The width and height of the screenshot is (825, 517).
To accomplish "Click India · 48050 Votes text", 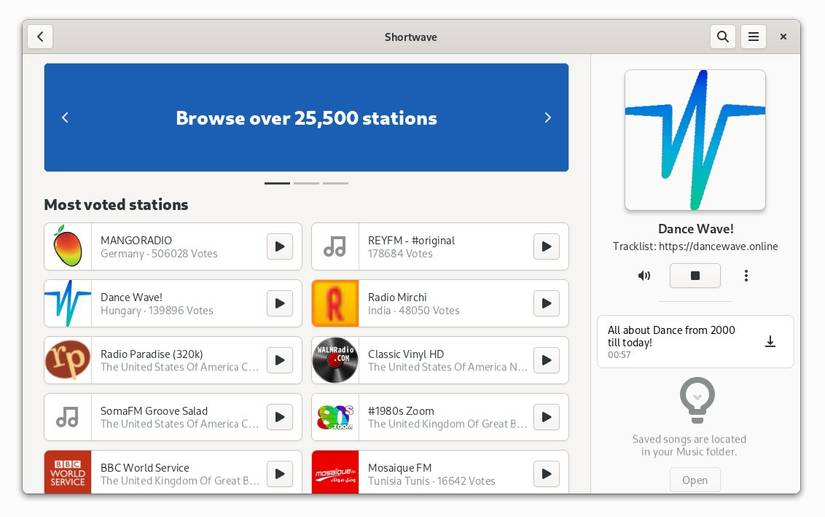I will [414, 310].
